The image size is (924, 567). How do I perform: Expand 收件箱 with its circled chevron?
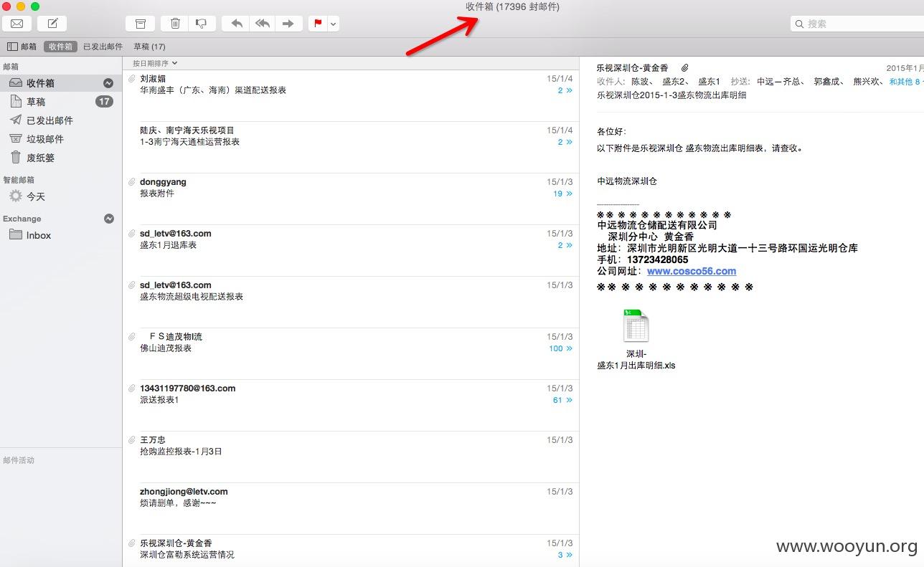(108, 83)
